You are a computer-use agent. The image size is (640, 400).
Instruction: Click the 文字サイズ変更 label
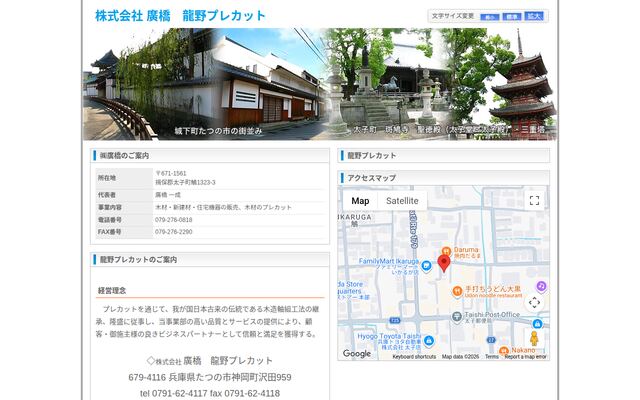click(453, 16)
